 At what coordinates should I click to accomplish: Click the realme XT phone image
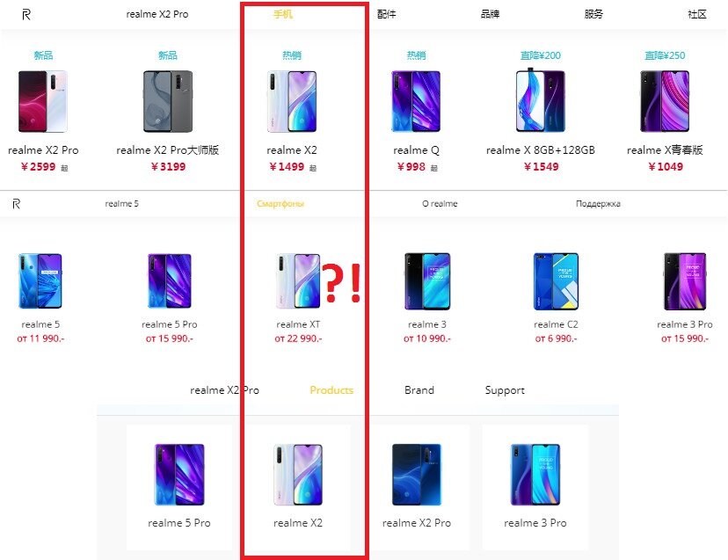click(297, 281)
